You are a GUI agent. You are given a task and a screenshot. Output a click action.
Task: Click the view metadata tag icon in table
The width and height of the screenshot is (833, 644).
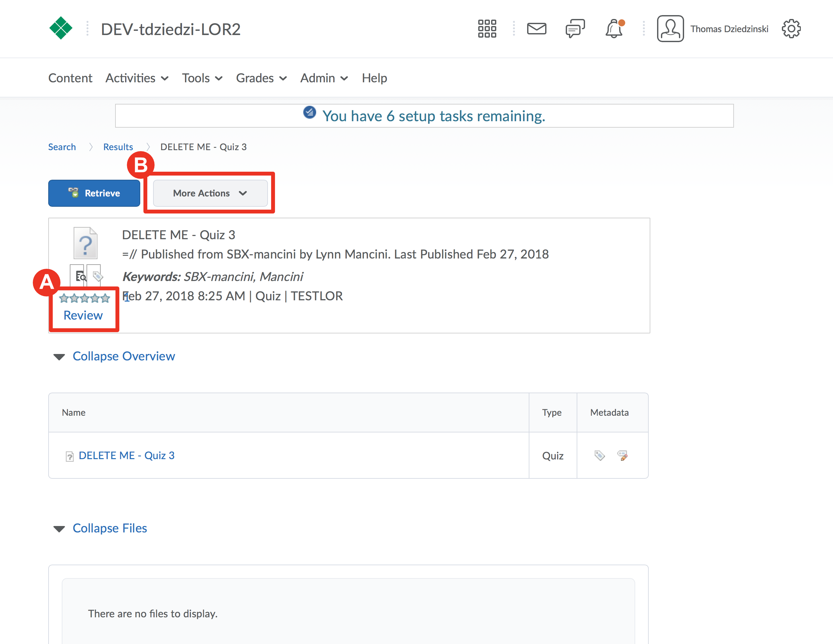(x=600, y=455)
